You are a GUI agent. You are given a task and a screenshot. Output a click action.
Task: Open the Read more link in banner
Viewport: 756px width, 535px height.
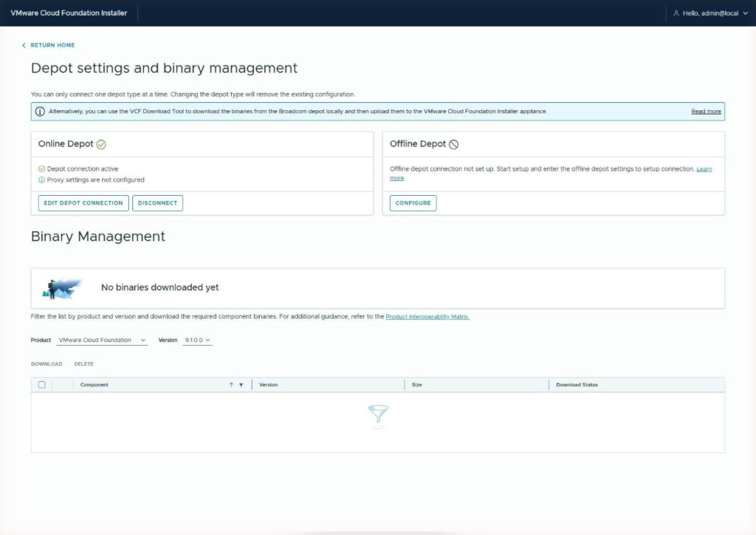[x=706, y=112]
